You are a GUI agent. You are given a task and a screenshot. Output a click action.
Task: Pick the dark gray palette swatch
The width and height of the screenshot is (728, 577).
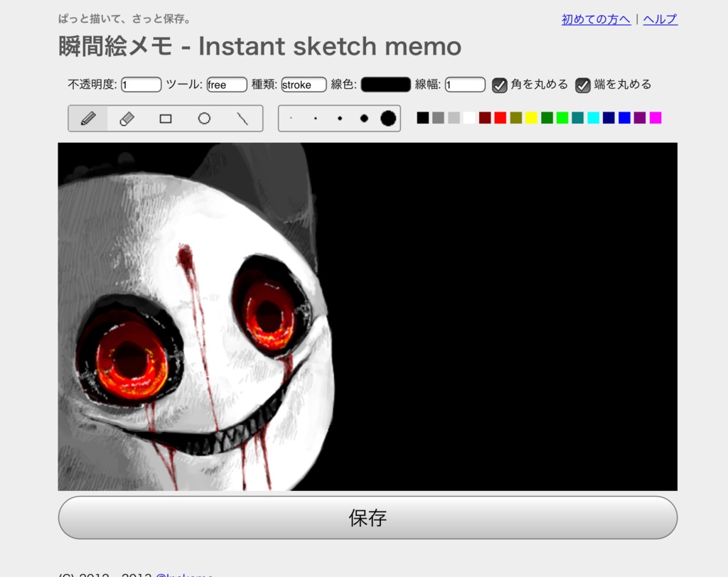click(438, 118)
